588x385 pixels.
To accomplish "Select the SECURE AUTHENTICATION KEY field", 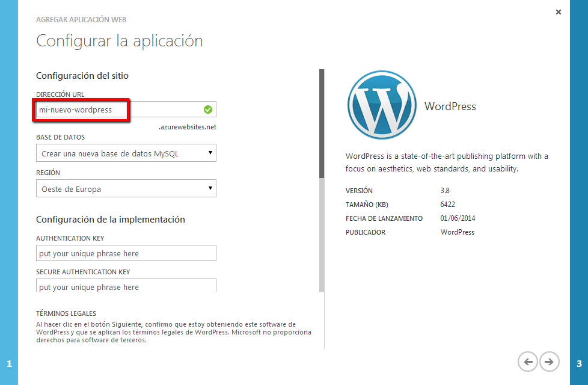I will tap(126, 286).
